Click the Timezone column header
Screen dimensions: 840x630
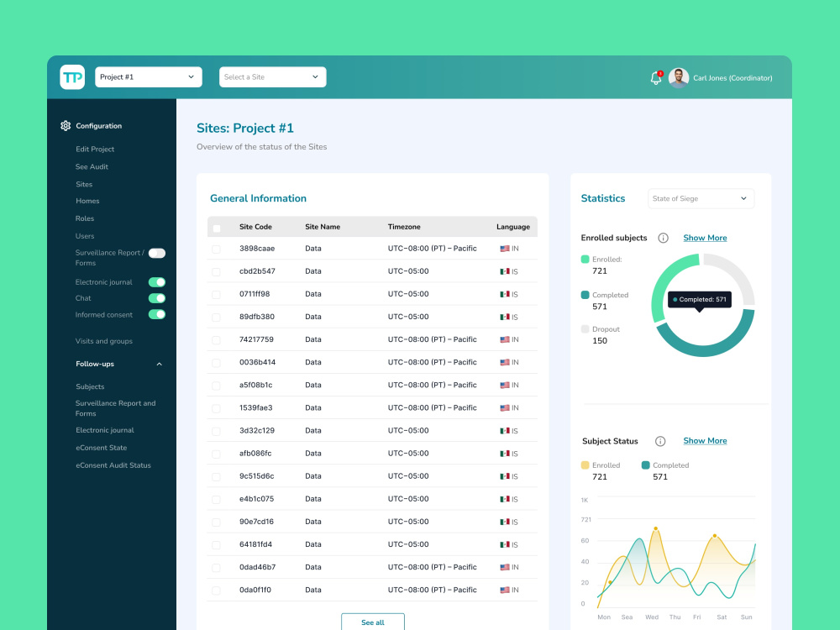404,227
